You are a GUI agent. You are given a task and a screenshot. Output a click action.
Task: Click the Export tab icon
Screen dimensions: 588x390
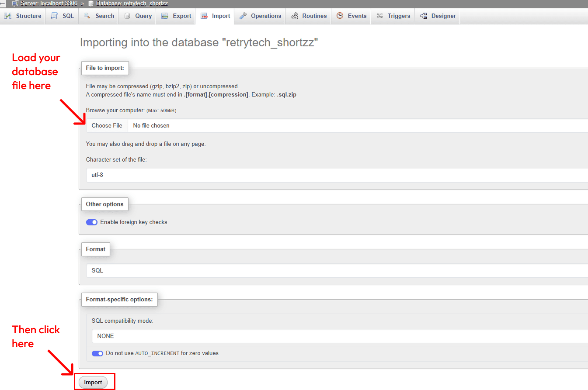tap(165, 16)
